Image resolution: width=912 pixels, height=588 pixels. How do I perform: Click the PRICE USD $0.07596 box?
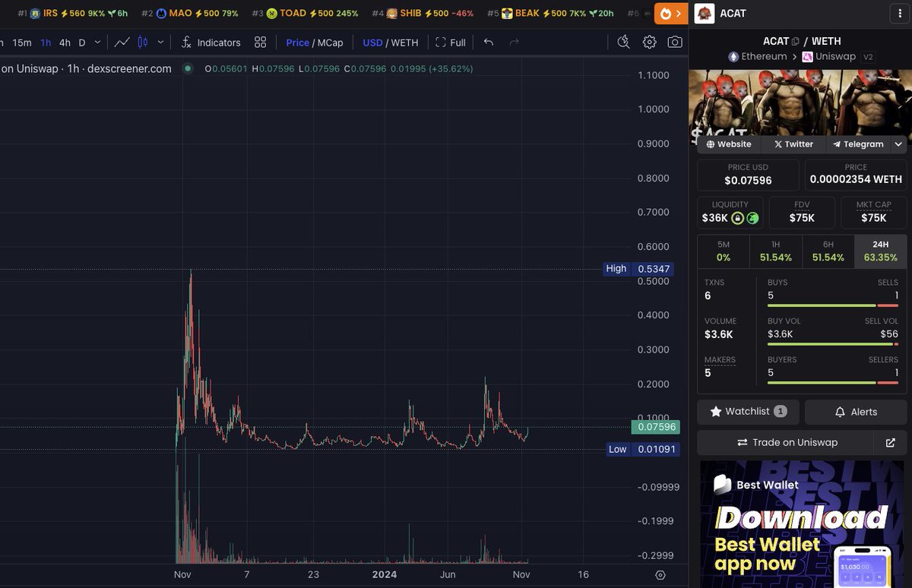[x=748, y=175]
